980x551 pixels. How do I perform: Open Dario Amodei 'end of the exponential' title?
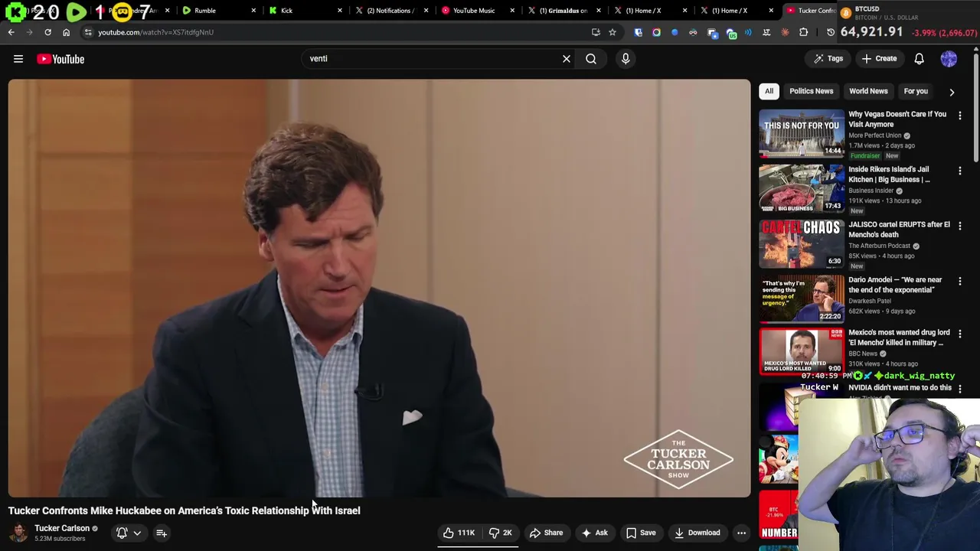pyautogui.click(x=895, y=285)
